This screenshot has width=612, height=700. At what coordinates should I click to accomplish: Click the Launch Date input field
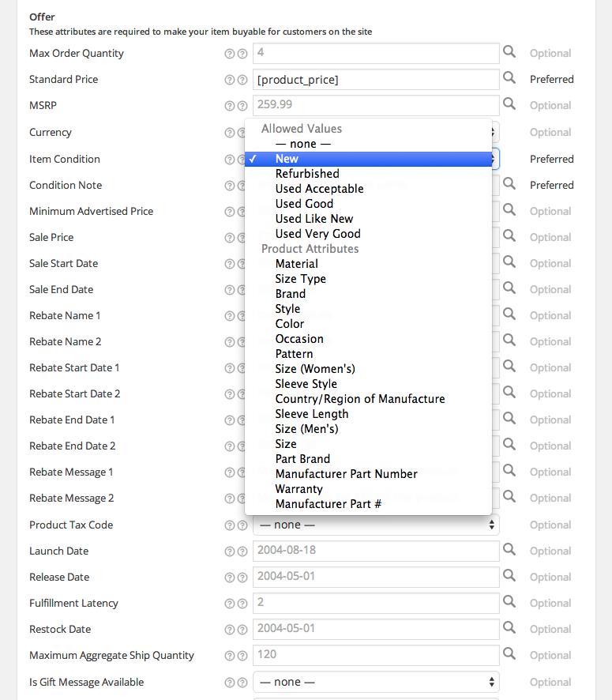click(376, 551)
